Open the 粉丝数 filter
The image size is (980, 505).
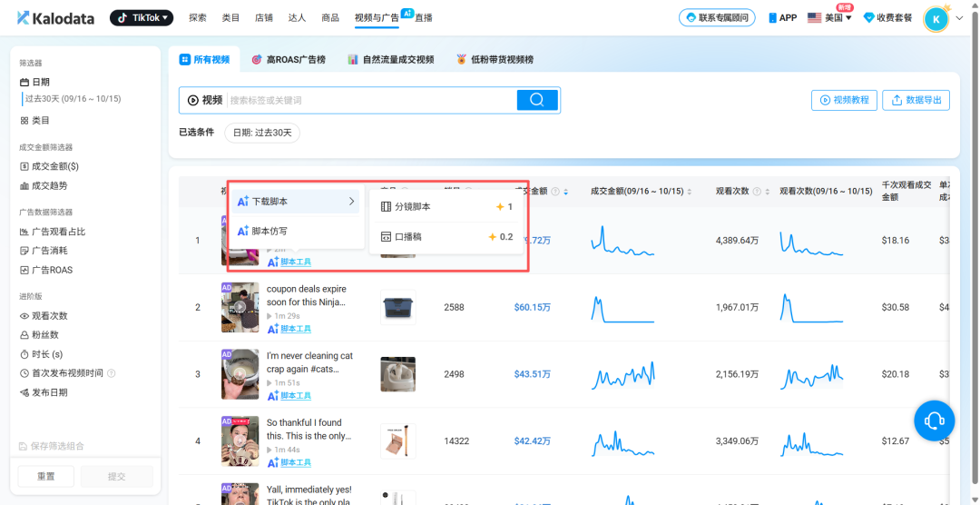click(39, 335)
